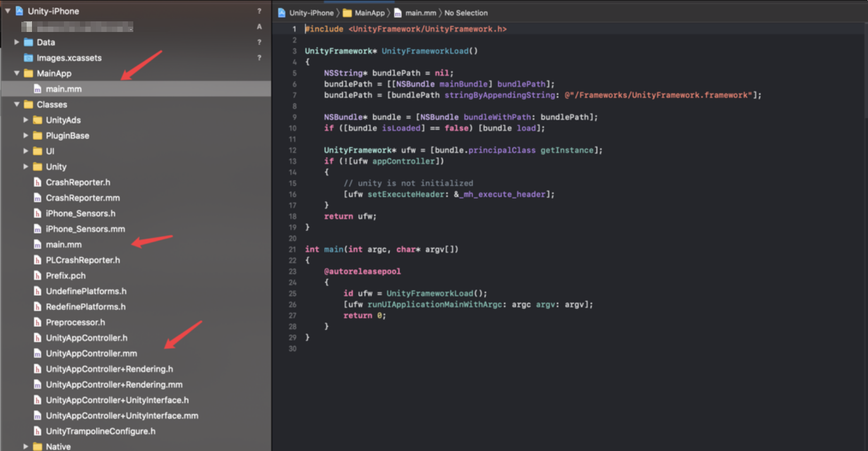This screenshot has height=451, width=868.
Task: Click the iPhone_Sensors.mm source icon
Action: pos(37,229)
